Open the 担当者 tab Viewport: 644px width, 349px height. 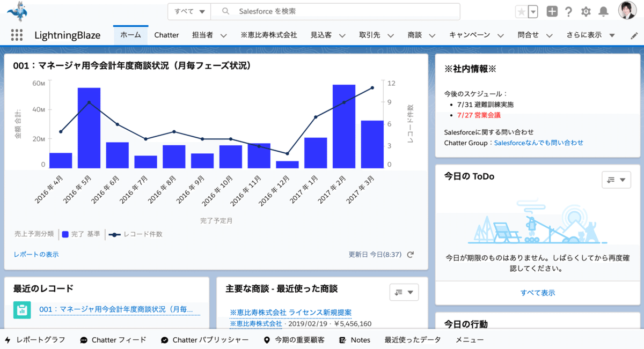[x=202, y=35]
